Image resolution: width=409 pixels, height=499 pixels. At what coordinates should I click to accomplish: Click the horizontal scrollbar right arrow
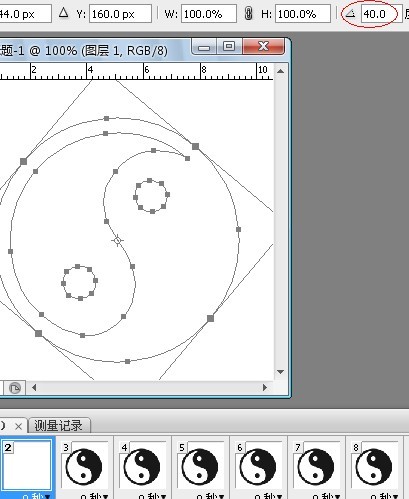(265, 387)
